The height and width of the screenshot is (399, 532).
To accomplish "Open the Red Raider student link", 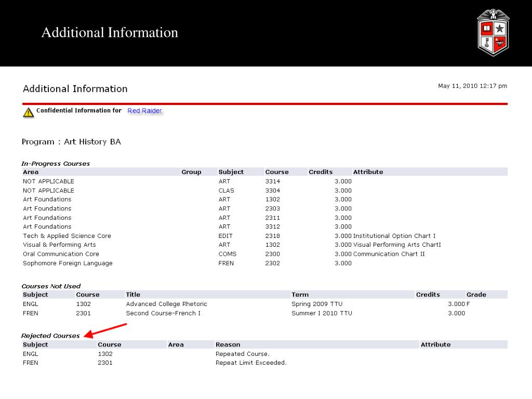I will click(x=144, y=111).
